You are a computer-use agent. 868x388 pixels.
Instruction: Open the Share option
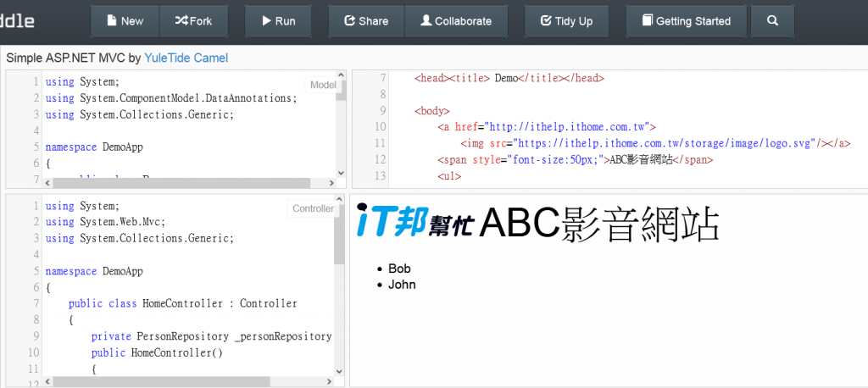click(x=366, y=21)
